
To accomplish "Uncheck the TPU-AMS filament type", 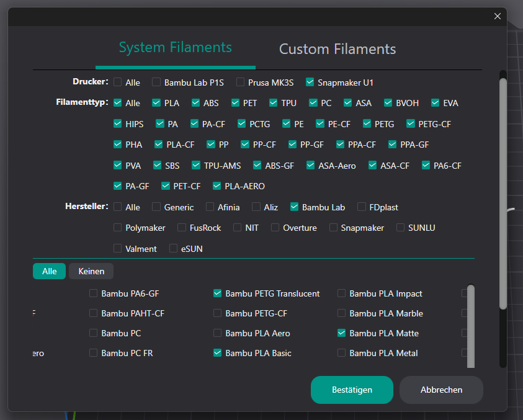I will 196,166.
